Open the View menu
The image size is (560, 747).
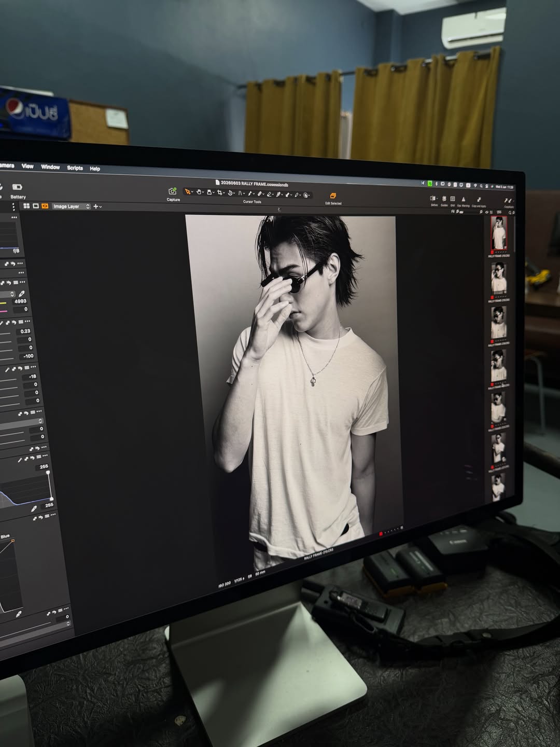(27, 166)
